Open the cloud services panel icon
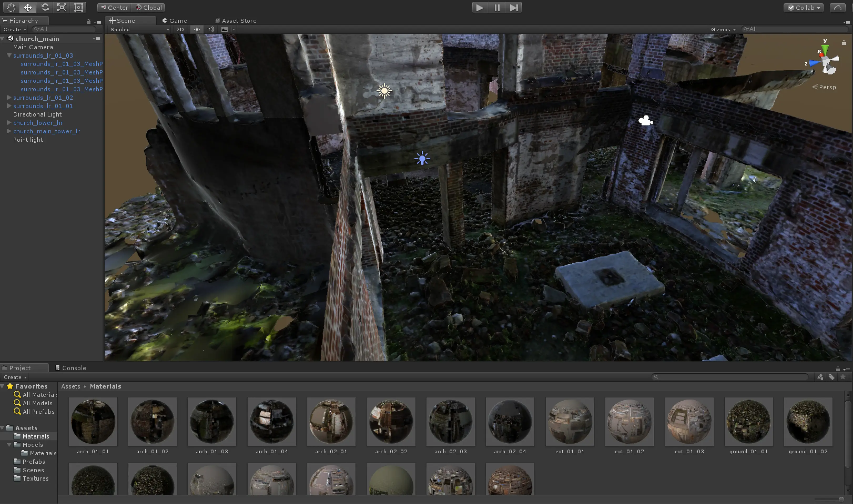Viewport: 853px width, 504px height. 837,7
